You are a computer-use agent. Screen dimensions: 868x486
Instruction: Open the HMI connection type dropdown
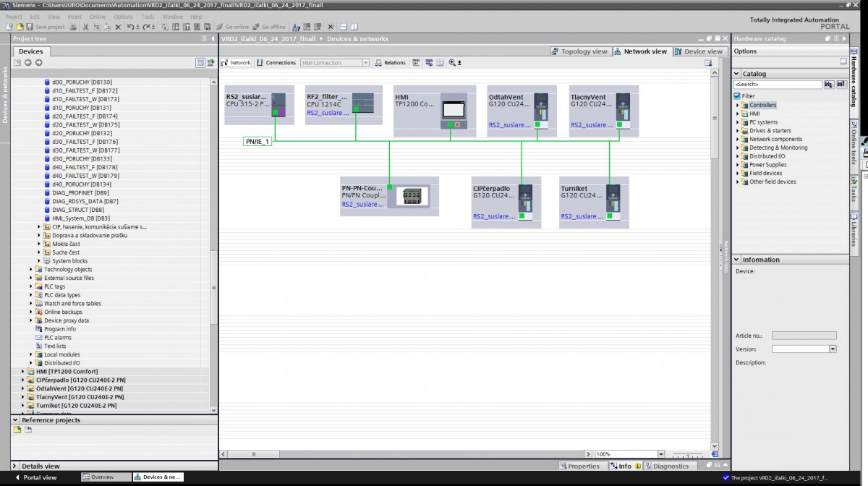tap(365, 63)
